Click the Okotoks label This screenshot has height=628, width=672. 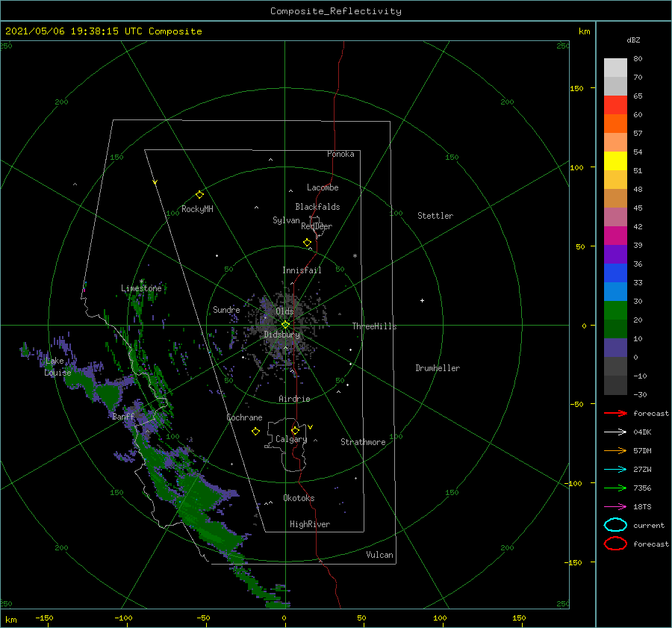coord(299,497)
